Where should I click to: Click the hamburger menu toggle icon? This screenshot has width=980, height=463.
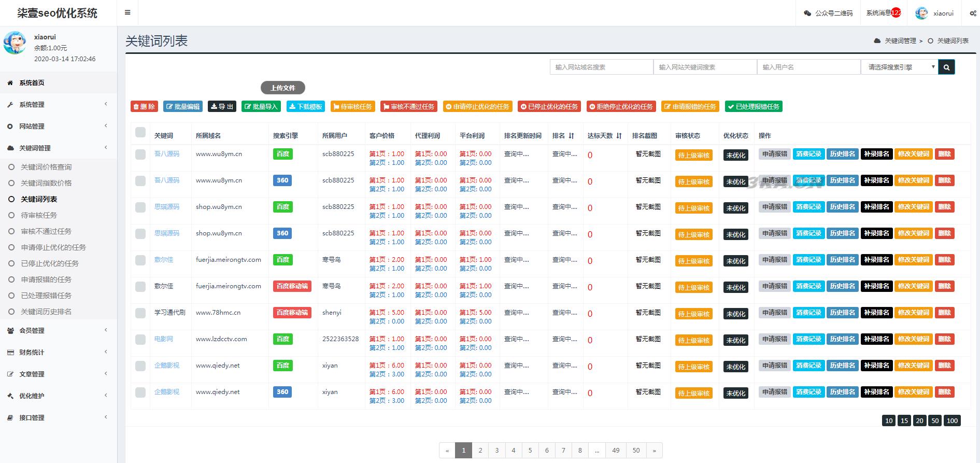coord(127,13)
